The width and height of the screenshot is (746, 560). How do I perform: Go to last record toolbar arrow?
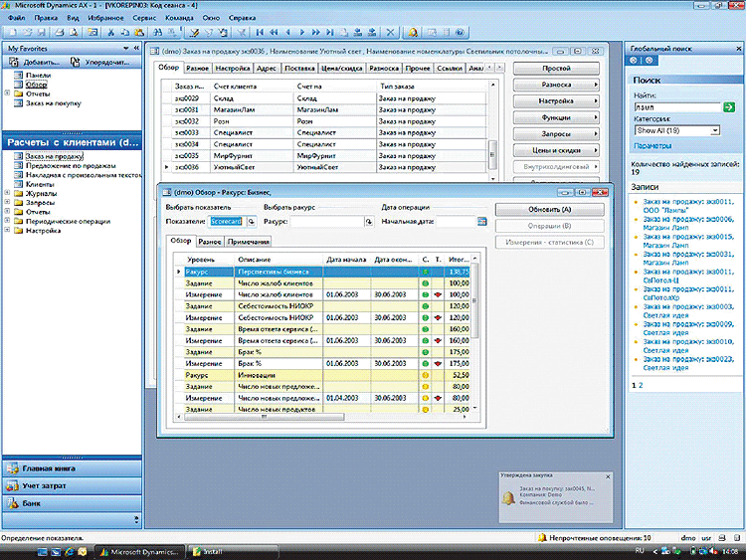(x=329, y=33)
